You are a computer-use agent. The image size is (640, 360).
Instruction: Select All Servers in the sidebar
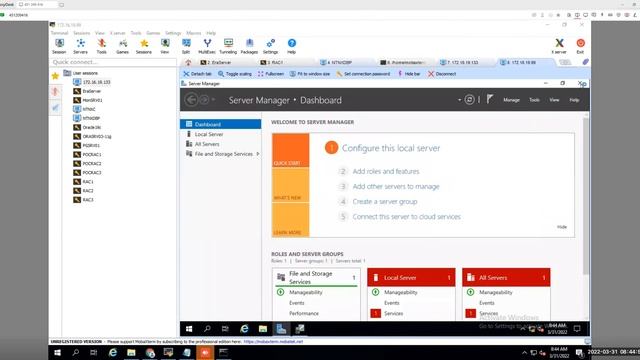220,144
